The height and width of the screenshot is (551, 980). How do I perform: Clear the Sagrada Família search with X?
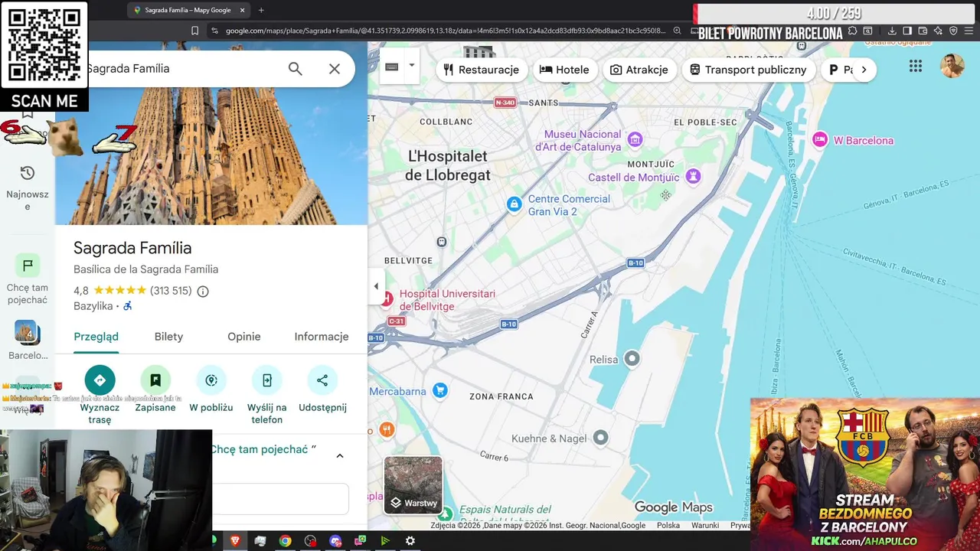[335, 69]
